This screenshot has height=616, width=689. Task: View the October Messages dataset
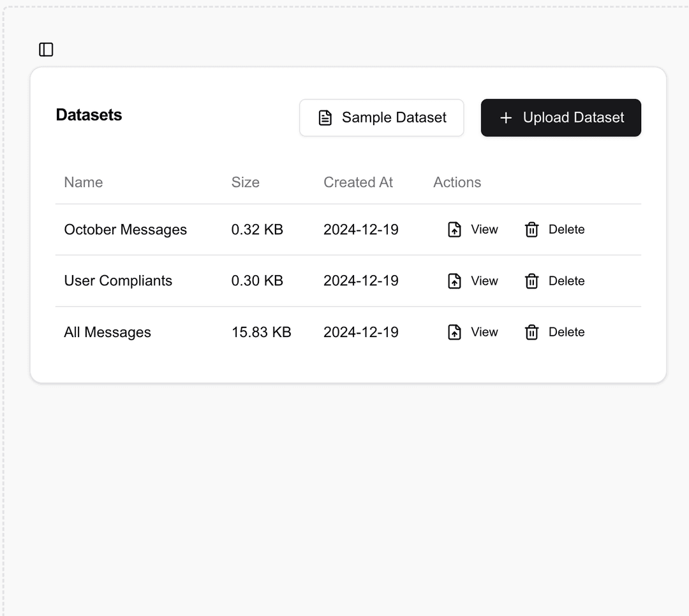point(472,230)
